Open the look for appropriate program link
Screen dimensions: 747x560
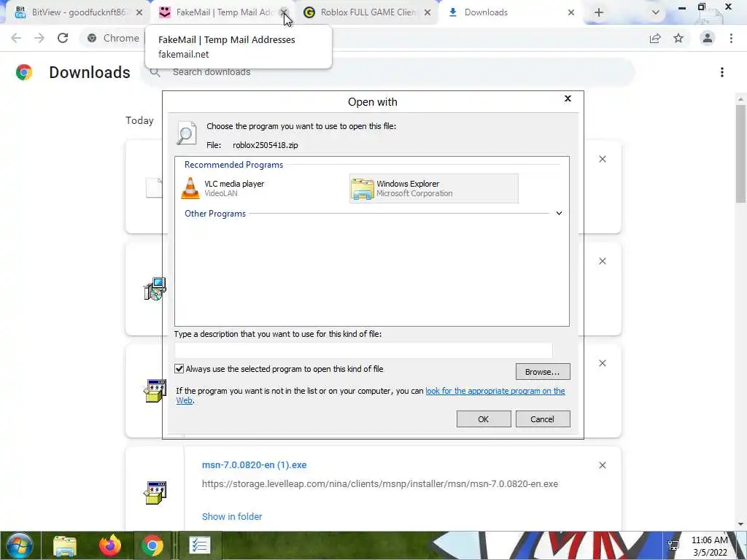(495, 391)
